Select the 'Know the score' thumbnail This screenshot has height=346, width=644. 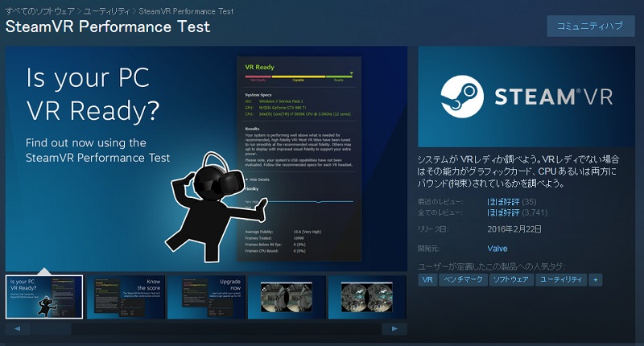pyautogui.click(x=125, y=297)
